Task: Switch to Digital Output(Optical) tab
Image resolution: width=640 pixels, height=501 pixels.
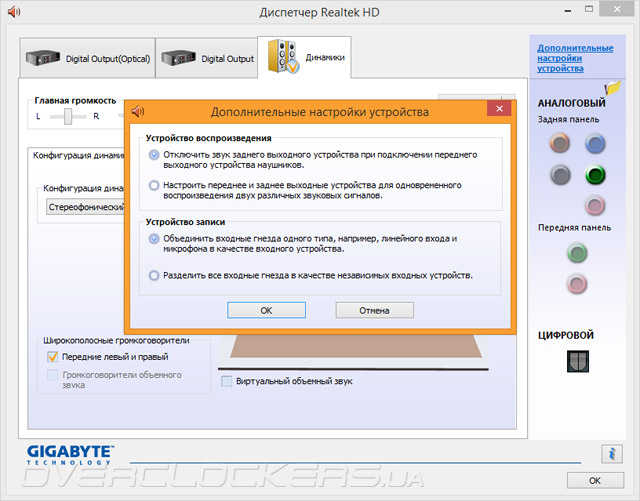Action: coord(87,58)
